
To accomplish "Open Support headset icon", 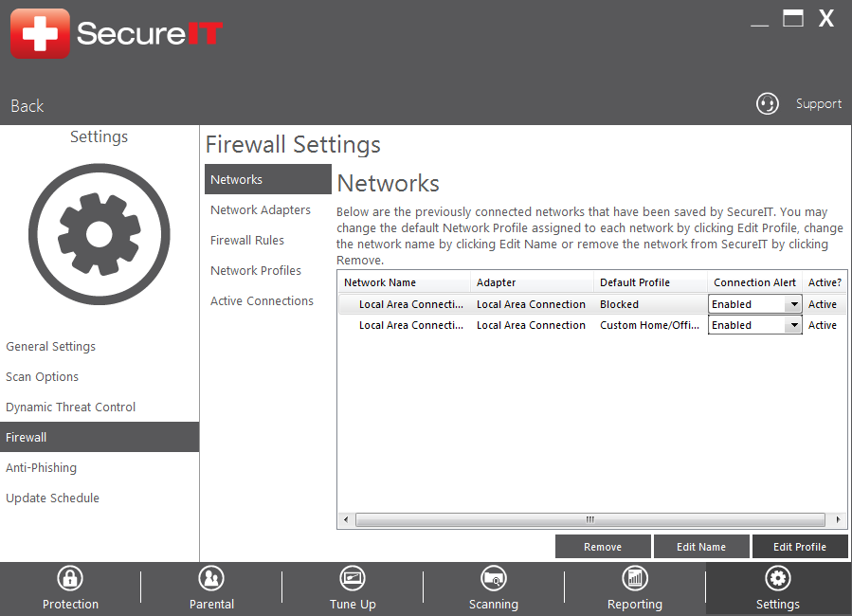I will pos(768,103).
